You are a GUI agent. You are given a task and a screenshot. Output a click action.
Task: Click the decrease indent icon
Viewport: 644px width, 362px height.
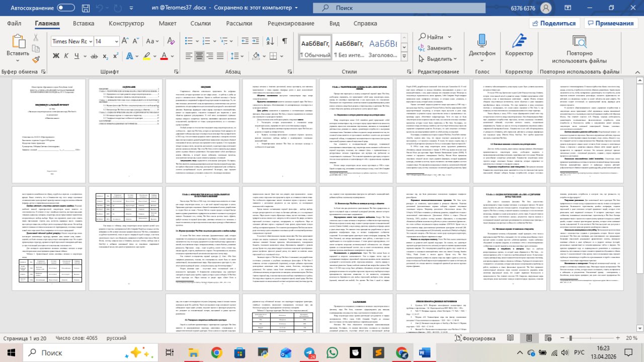(x=245, y=41)
